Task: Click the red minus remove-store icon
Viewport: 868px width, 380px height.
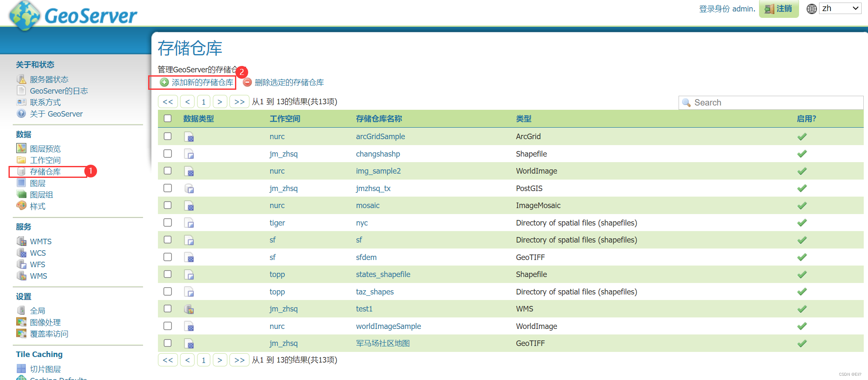Action: [247, 82]
